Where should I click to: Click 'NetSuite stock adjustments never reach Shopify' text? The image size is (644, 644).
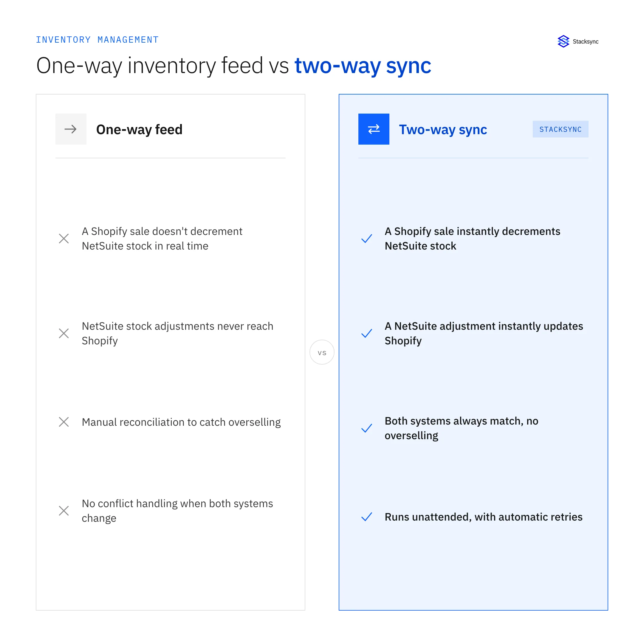tap(178, 333)
